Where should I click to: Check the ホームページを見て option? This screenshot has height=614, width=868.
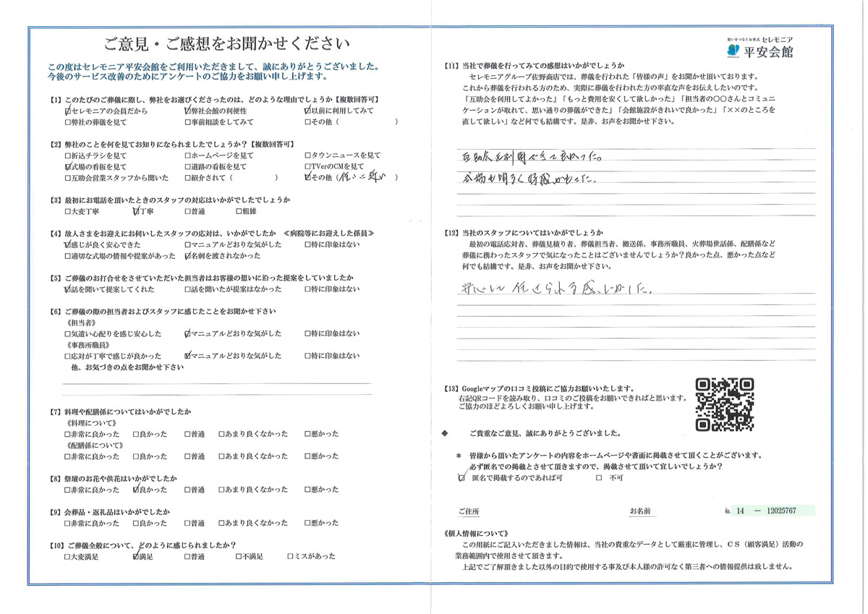pos(188,156)
